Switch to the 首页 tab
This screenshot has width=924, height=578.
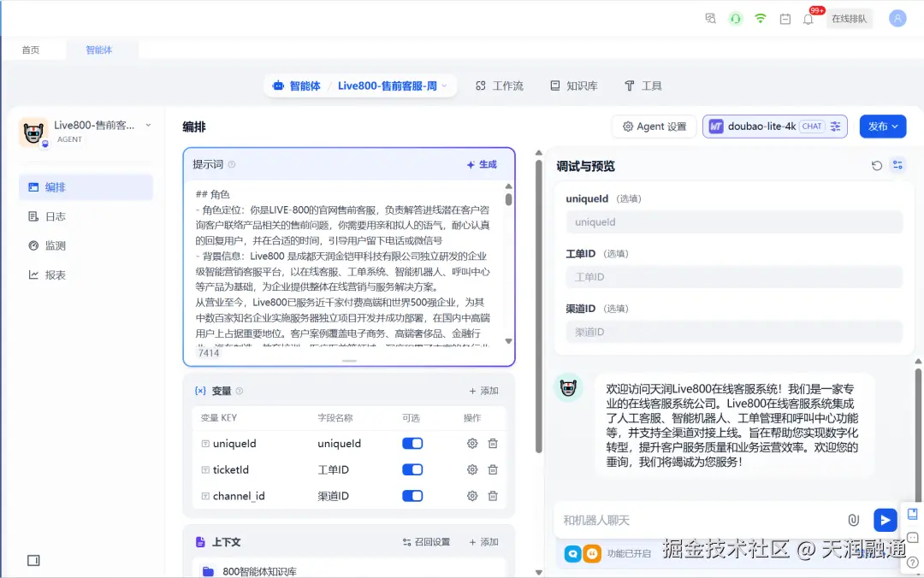[x=31, y=50]
